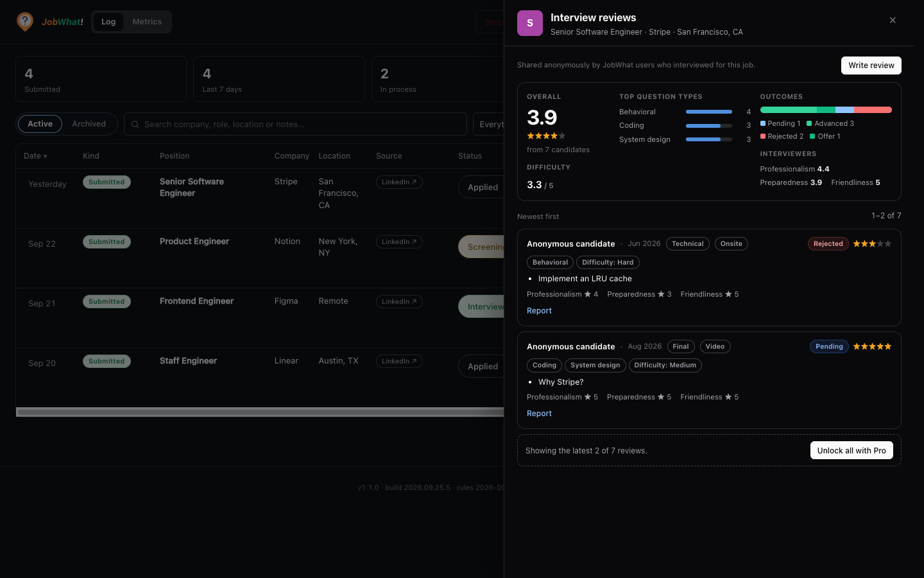The height and width of the screenshot is (578, 924).
Task: Click star rating on the Pending review
Action: (872, 347)
